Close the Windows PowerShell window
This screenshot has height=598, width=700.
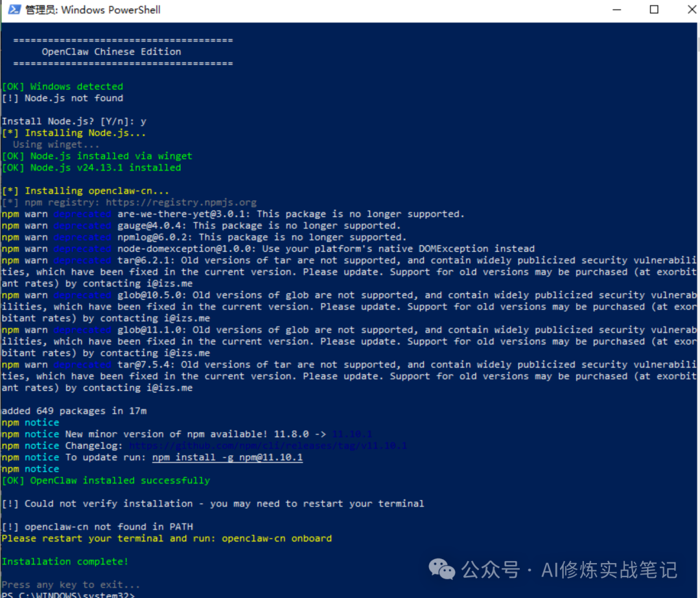pos(686,10)
